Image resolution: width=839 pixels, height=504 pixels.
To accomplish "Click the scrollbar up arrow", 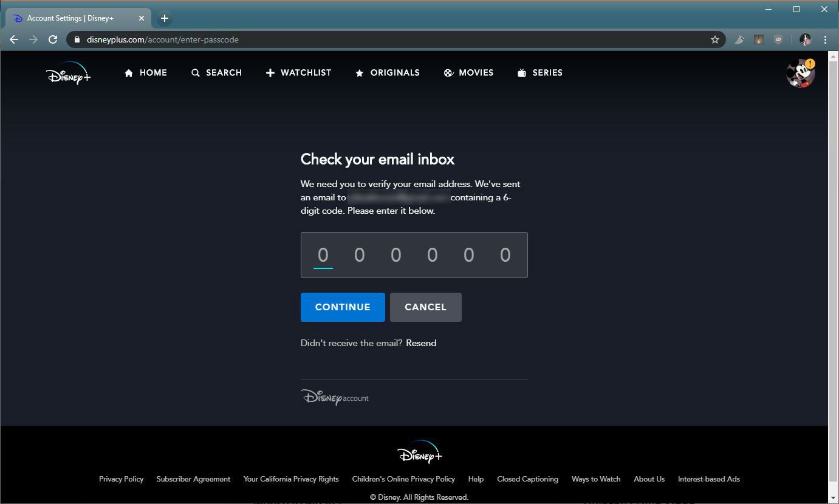I will [834, 56].
